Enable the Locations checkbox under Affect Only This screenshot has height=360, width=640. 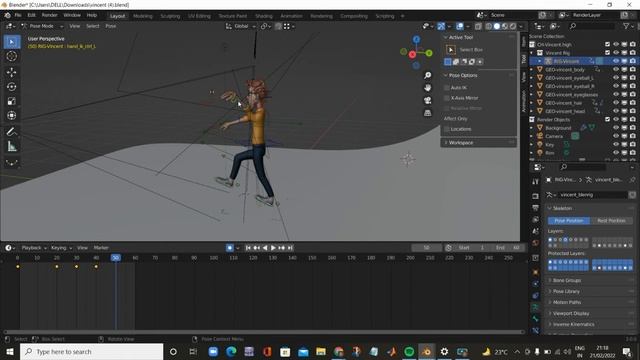pos(447,129)
